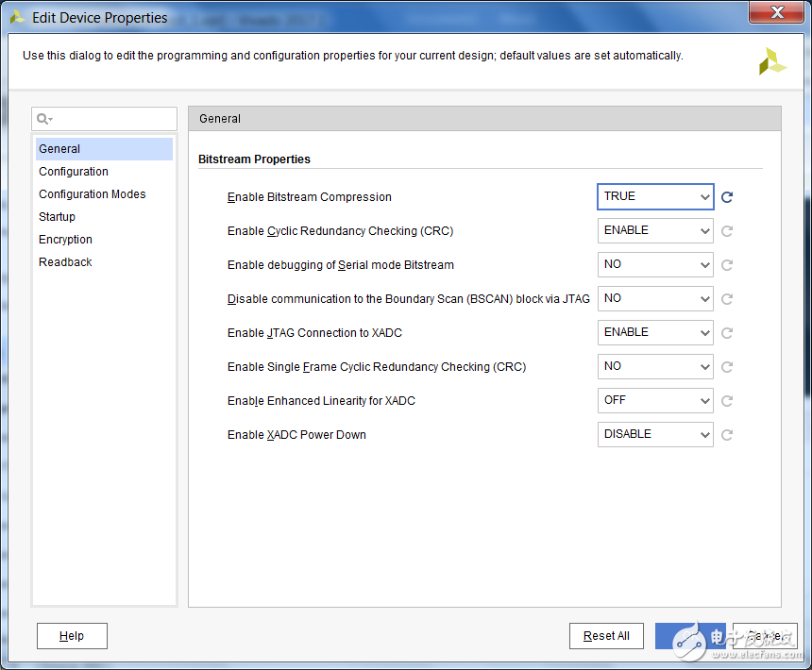Click reset icon beside Cyclic Redundancy Checking
This screenshot has width=812, height=670.
(727, 231)
